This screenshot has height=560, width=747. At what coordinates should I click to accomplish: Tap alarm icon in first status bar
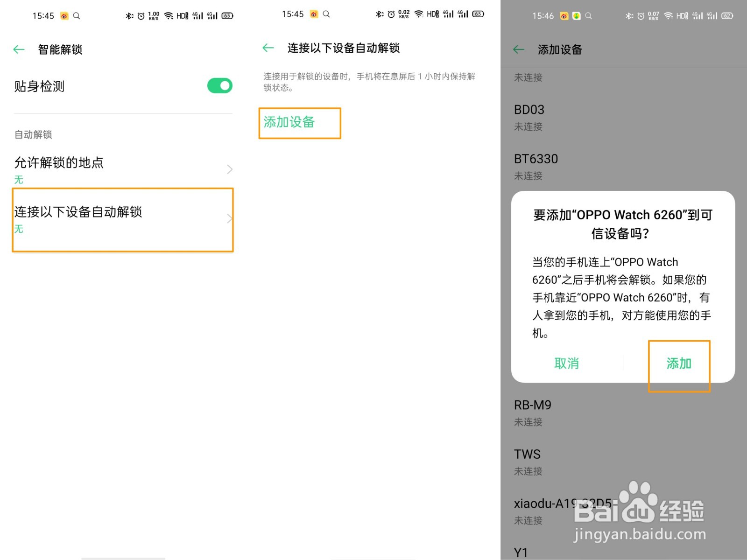pyautogui.click(x=141, y=16)
